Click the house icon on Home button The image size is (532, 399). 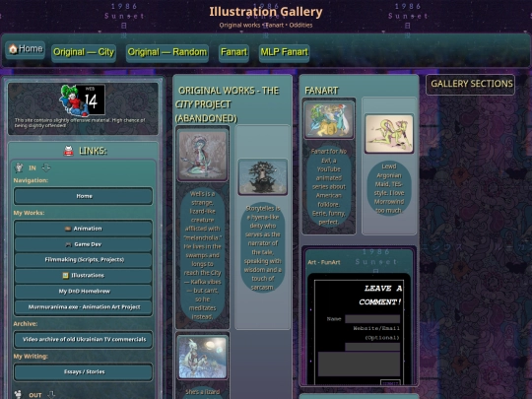pos(13,49)
